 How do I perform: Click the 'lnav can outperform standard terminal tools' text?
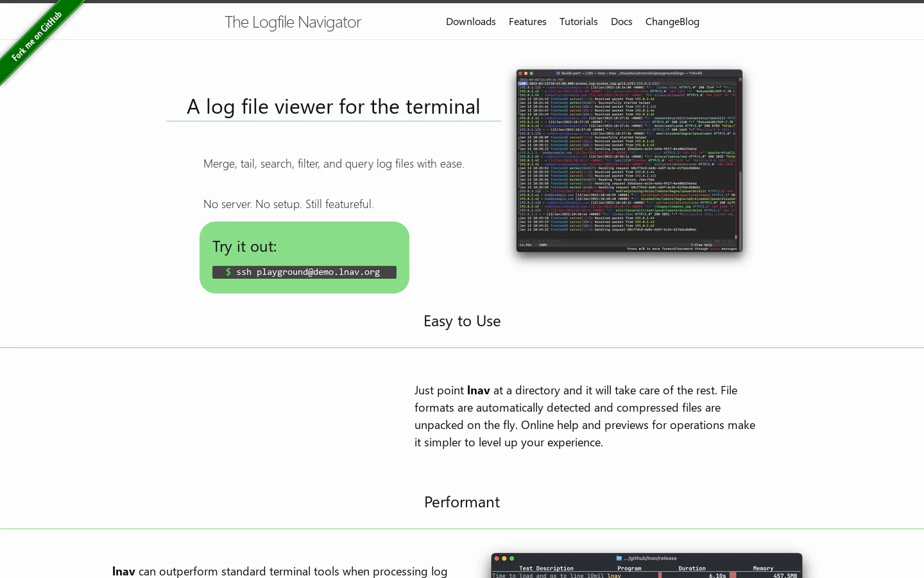280,571
